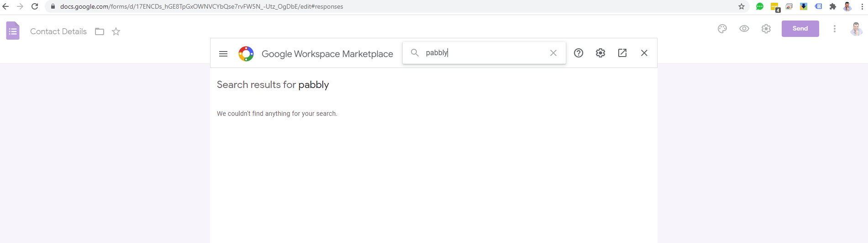Open the form's more options menu
The image size is (868, 243).
(835, 29)
